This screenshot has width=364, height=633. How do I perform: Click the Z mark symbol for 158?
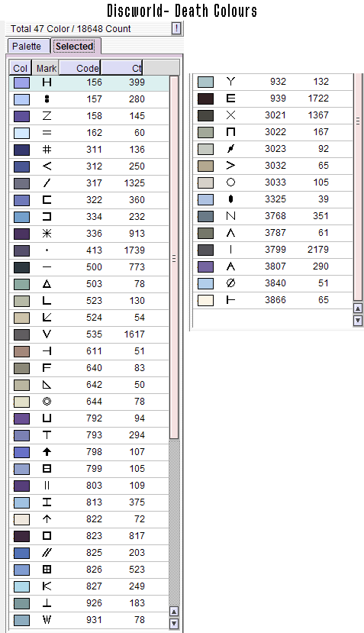click(x=47, y=116)
